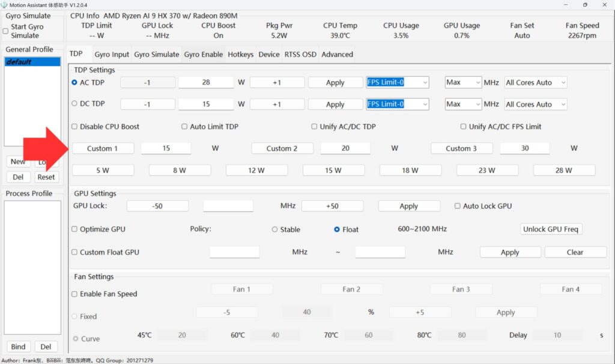Expand the DC TDP Max MHz dropdown
This screenshot has height=364, width=615.
(x=463, y=104)
